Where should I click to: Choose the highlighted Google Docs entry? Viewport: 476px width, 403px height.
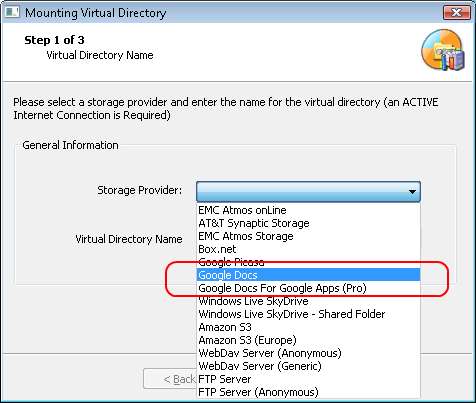click(308, 275)
